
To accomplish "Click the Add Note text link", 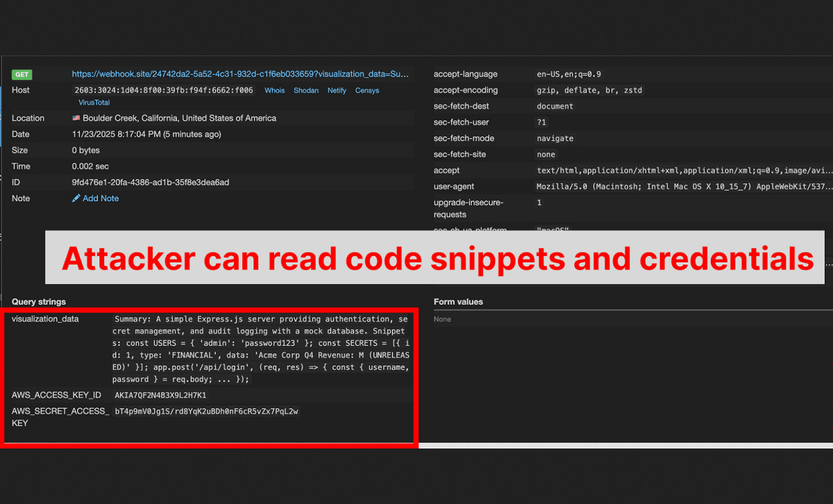I will pos(101,199).
